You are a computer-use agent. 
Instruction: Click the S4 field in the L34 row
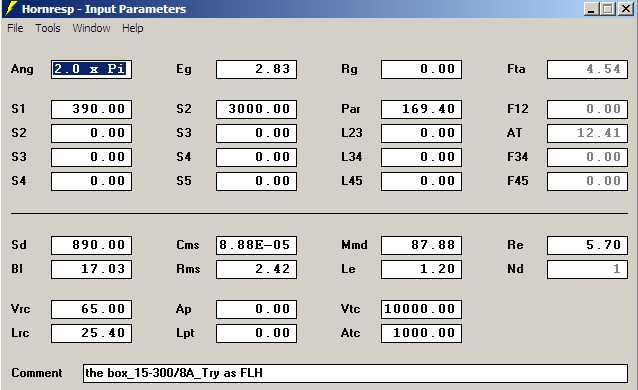click(x=256, y=157)
